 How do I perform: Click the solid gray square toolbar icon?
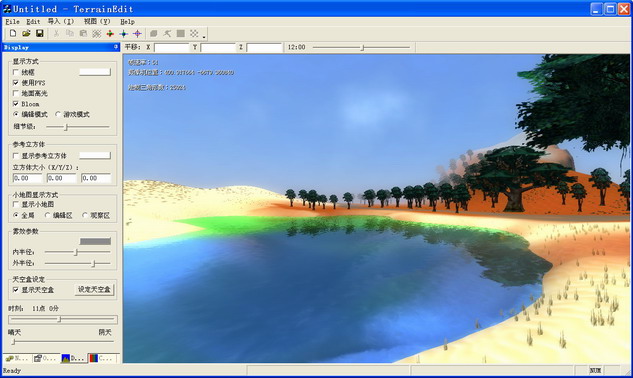(x=181, y=34)
